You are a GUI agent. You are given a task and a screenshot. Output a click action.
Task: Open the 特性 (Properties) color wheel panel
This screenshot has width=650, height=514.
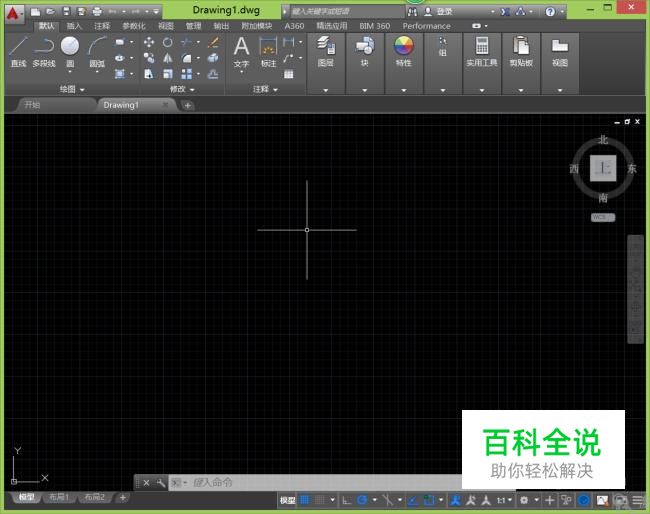pyautogui.click(x=403, y=52)
